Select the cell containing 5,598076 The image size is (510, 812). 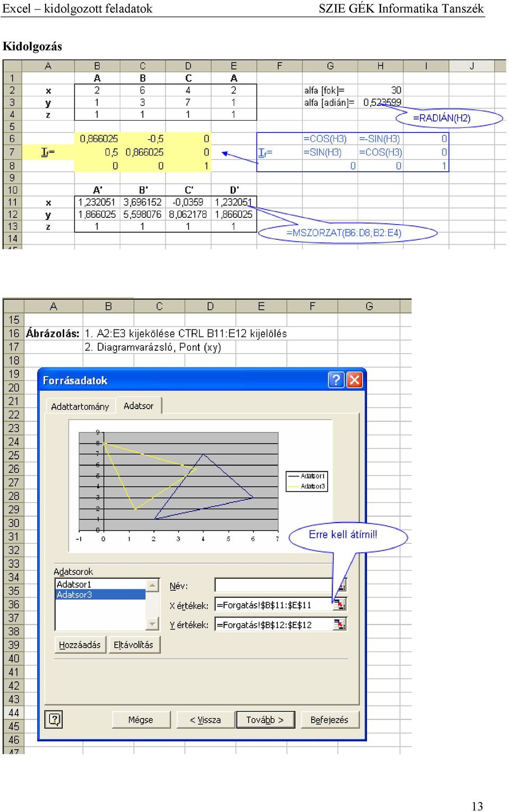click(143, 214)
